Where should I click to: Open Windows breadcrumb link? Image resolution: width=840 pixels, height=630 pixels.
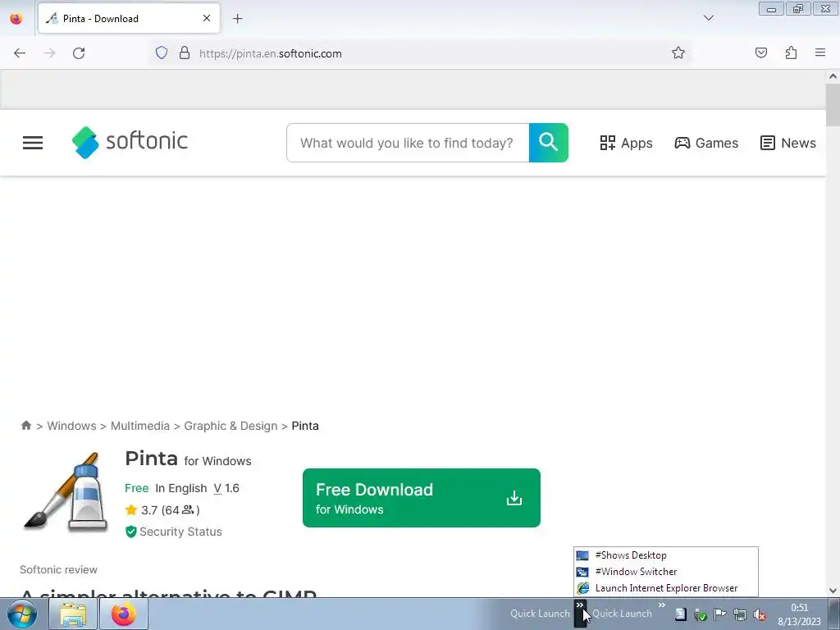click(72, 426)
